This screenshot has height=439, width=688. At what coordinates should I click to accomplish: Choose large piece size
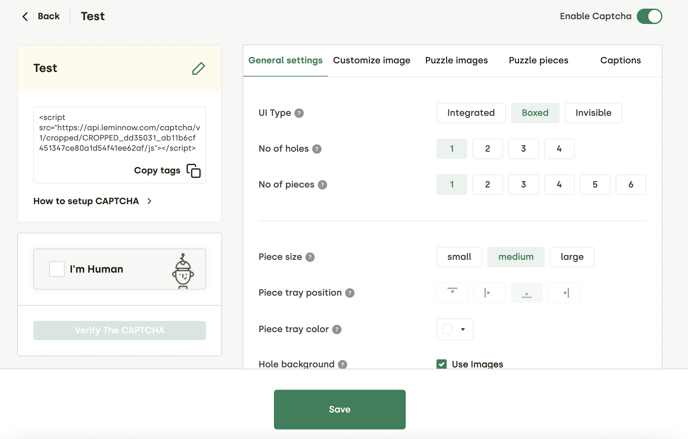tap(572, 257)
